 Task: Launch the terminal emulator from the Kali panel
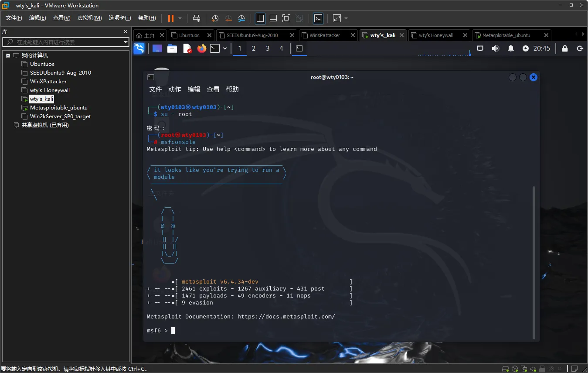click(215, 48)
